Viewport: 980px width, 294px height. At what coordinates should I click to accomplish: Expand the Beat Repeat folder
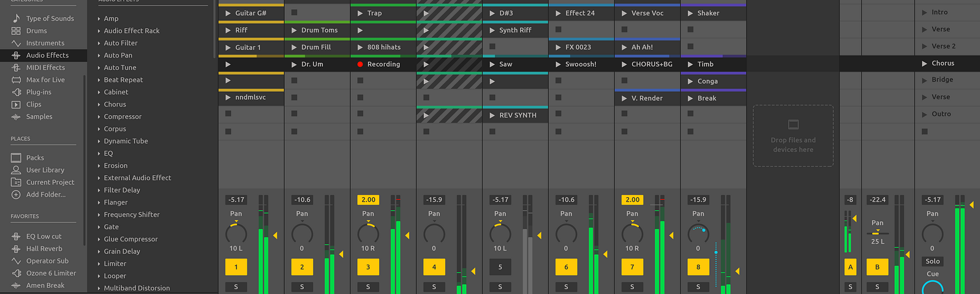click(99, 80)
